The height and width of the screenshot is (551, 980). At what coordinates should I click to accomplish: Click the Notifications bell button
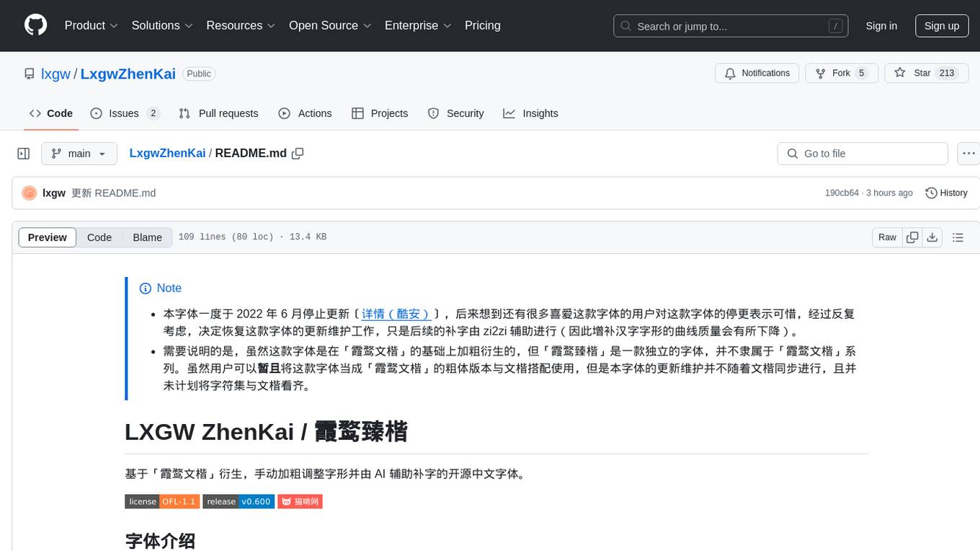click(x=757, y=74)
